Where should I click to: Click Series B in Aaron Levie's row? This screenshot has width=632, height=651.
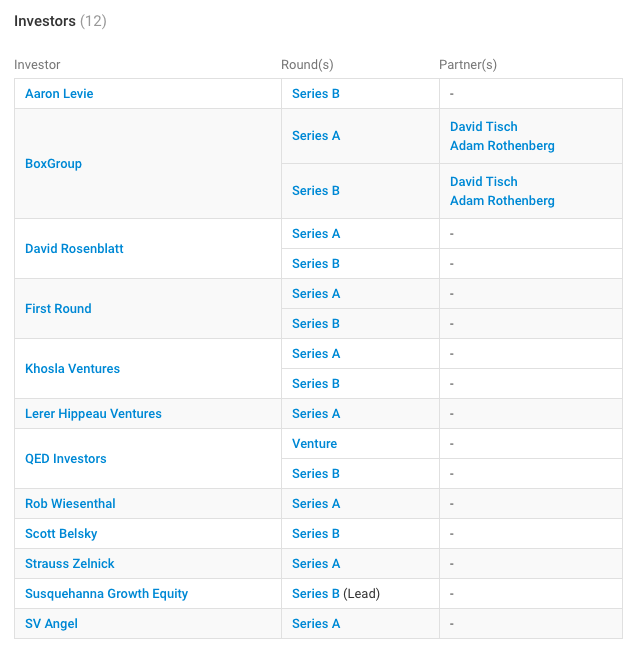(x=316, y=94)
